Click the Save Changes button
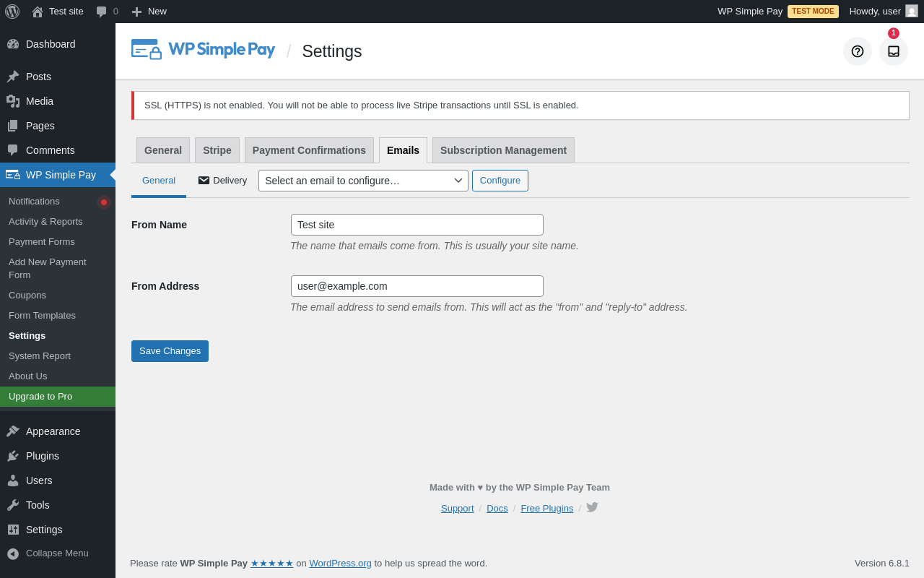924x578 pixels. coord(170,351)
